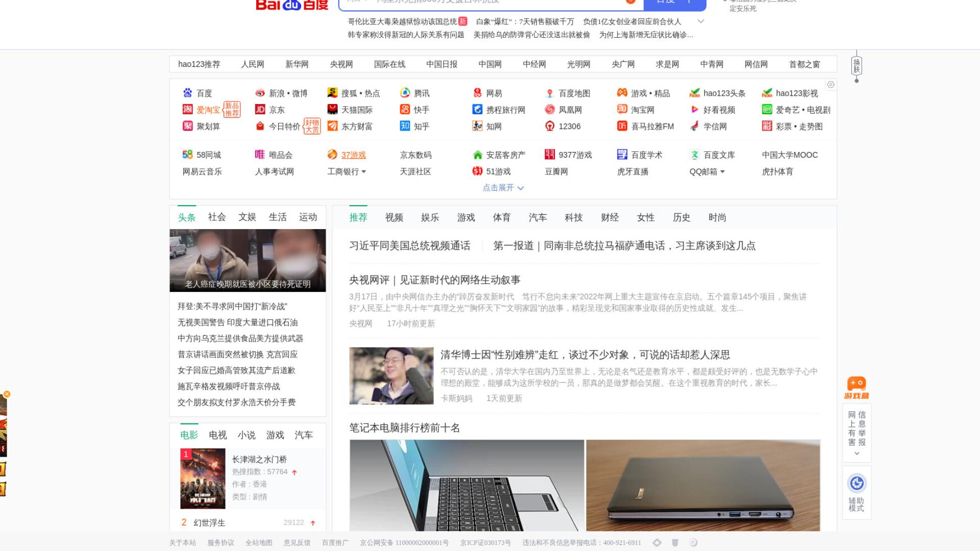Viewport: 980px width, 551px height.
Task: Click the Tmall 天猫国际 icon
Action: tap(332, 109)
